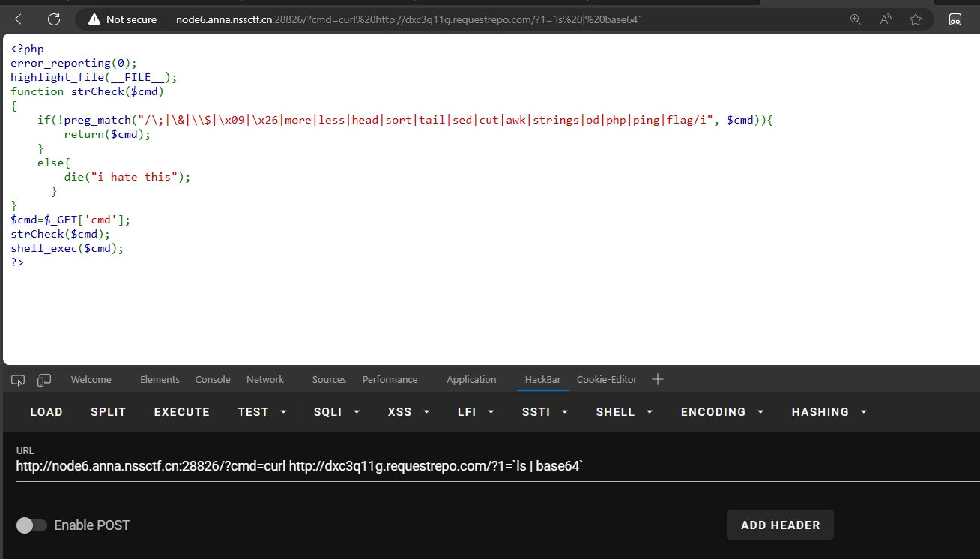
Task: Click the strCheck($cmd); call line
Action: point(60,234)
